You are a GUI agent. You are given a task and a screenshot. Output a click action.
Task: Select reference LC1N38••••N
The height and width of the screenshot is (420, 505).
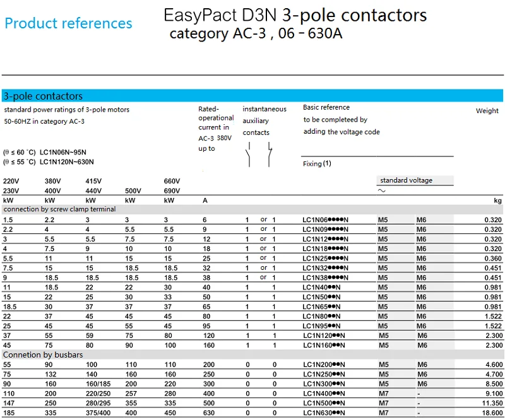click(x=325, y=277)
